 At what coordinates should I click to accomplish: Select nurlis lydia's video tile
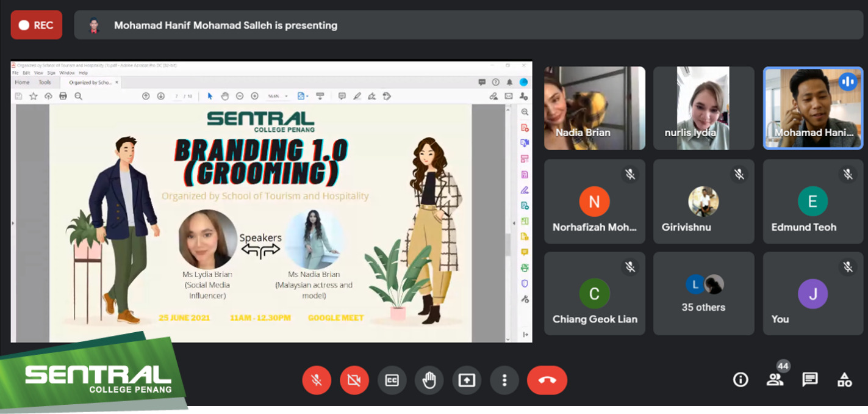tap(704, 108)
